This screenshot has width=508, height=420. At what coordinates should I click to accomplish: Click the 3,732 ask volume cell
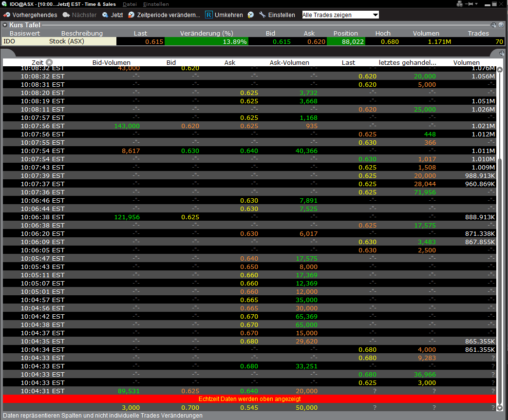308,93
